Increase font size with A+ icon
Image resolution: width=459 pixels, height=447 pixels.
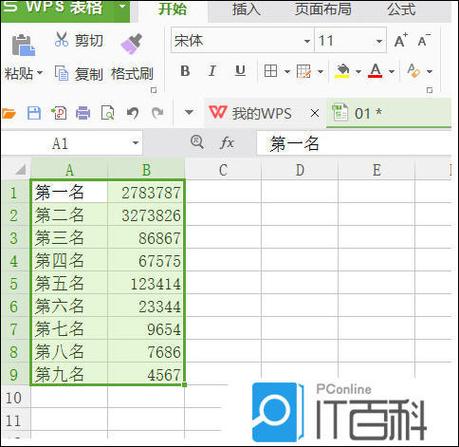point(401,41)
